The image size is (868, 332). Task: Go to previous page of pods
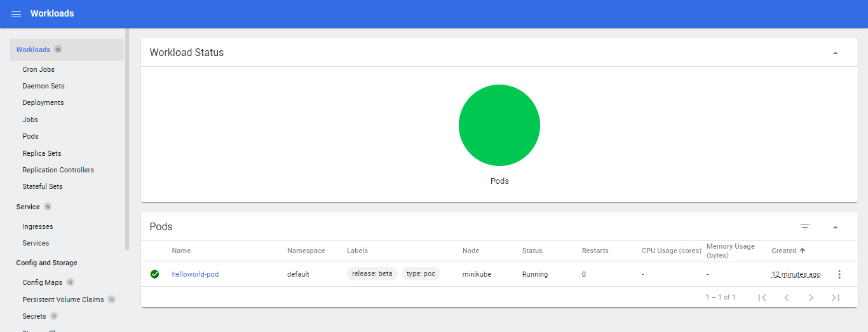(787, 298)
